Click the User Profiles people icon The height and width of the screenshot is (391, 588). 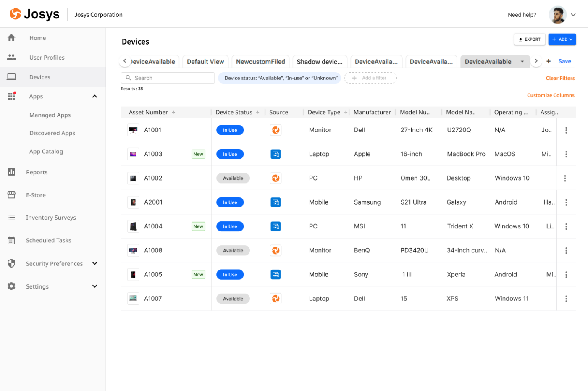coord(11,57)
